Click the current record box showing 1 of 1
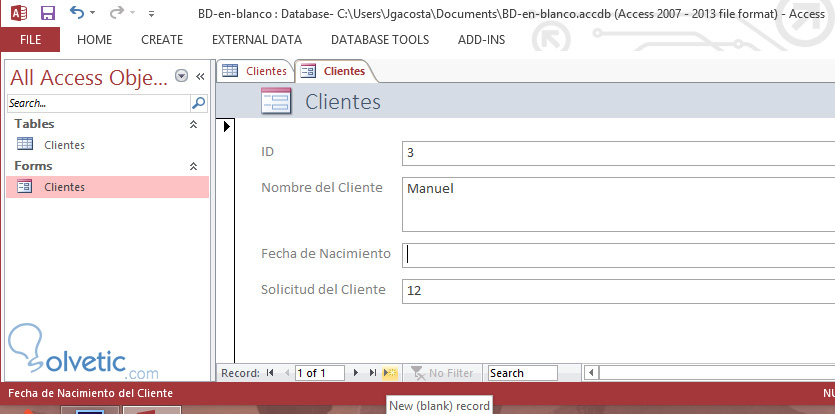Image resolution: width=835 pixels, height=414 pixels. coord(320,373)
